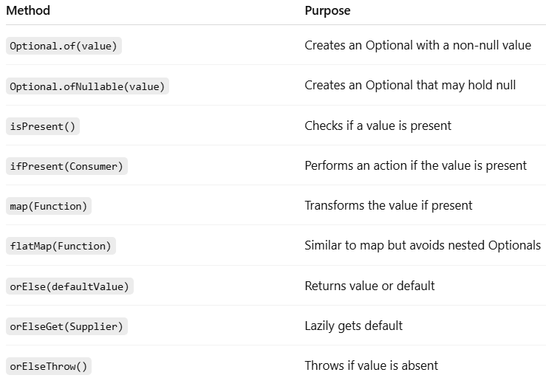This screenshot has width=546, height=392.
Task: Click 'Similar to map but avoids nested Optionals'
Action: (x=423, y=246)
